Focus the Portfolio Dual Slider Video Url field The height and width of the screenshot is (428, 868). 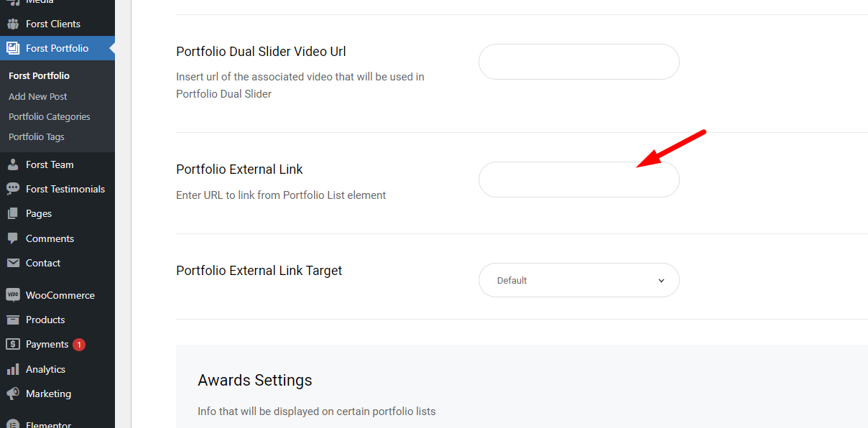tap(579, 62)
